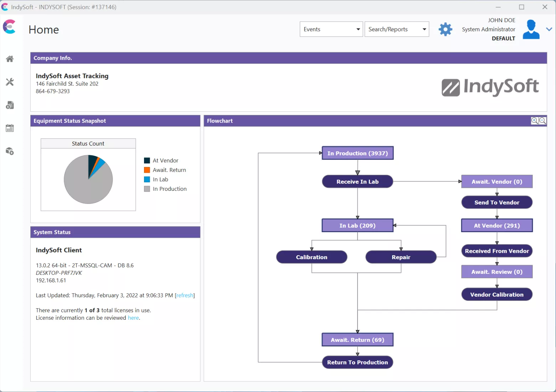The height and width of the screenshot is (392, 556).
Task: Zoom out of the flowchart
Action: [x=542, y=121]
